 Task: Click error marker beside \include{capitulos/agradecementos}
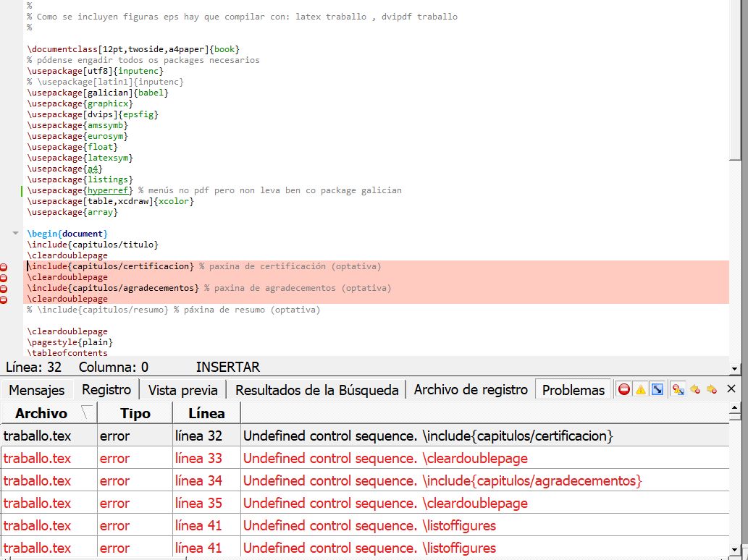tap(4, 289)
